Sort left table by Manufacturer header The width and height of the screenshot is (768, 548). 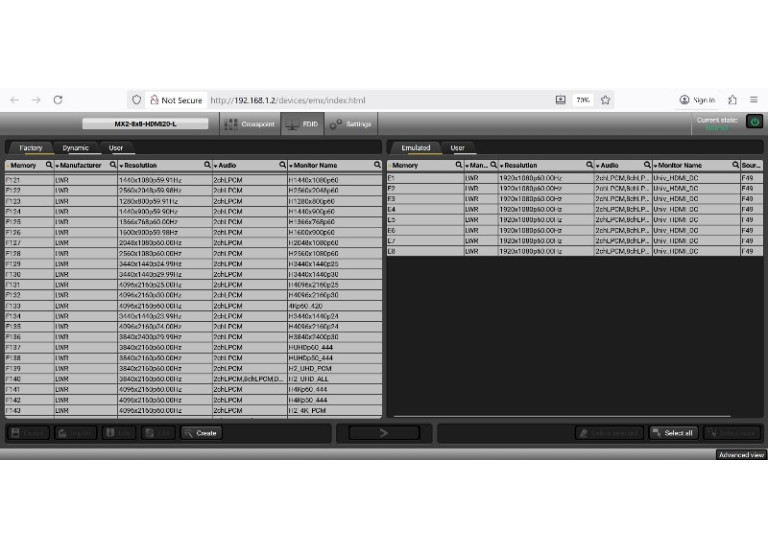(81, 166)
